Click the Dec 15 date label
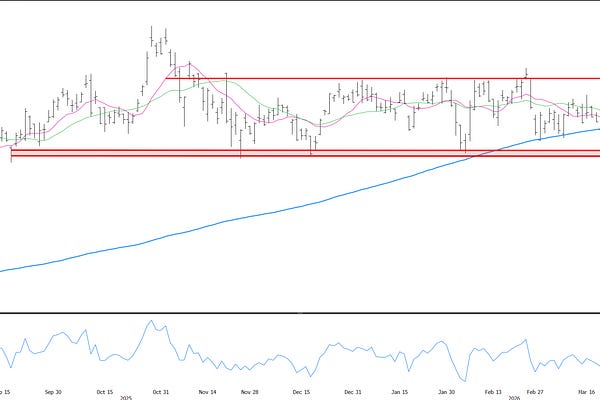The width and height of the screenshot is (600, 400). pyautogui.click(x=302, y=392)
